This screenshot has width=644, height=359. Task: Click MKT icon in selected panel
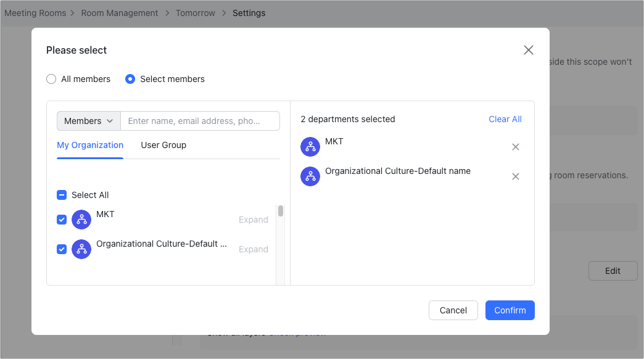point(310,147)
